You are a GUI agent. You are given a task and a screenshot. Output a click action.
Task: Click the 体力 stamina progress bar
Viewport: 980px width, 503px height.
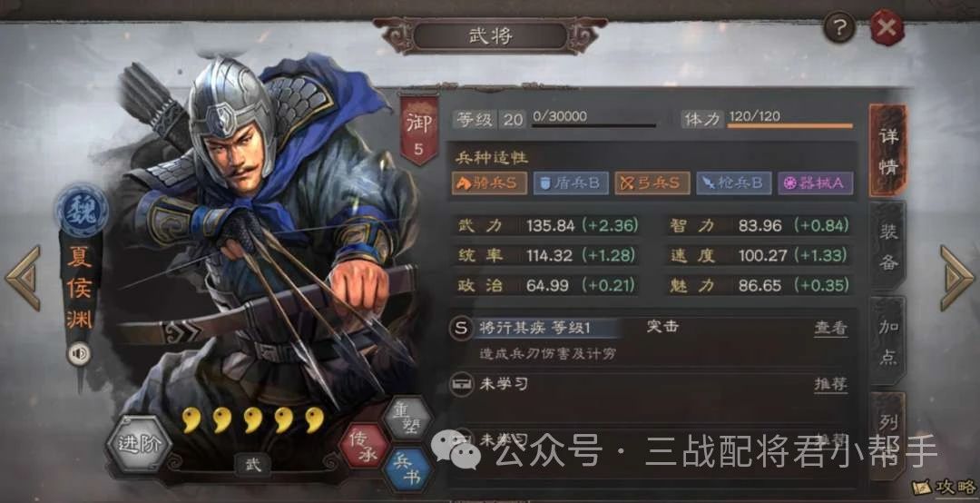790,125
